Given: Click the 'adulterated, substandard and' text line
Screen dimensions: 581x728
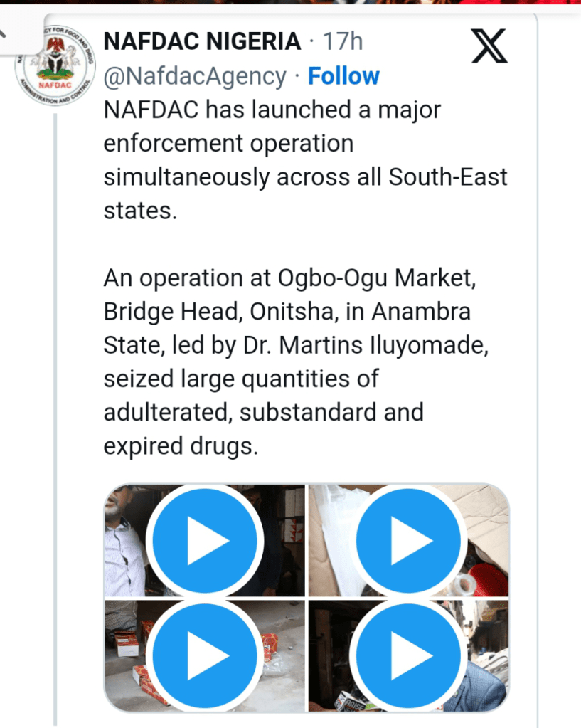Looking at the screenshot, I should 263,413.
